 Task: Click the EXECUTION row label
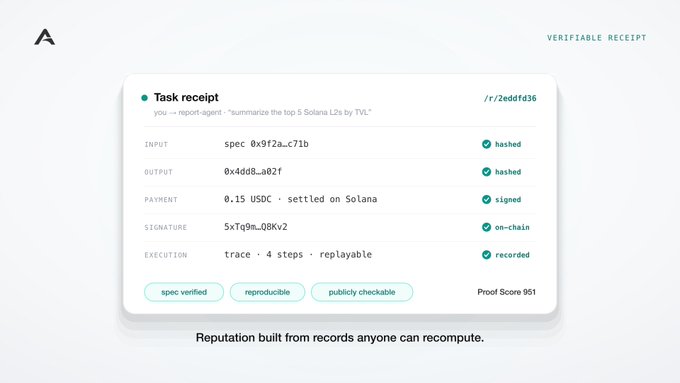click(166, 255)
